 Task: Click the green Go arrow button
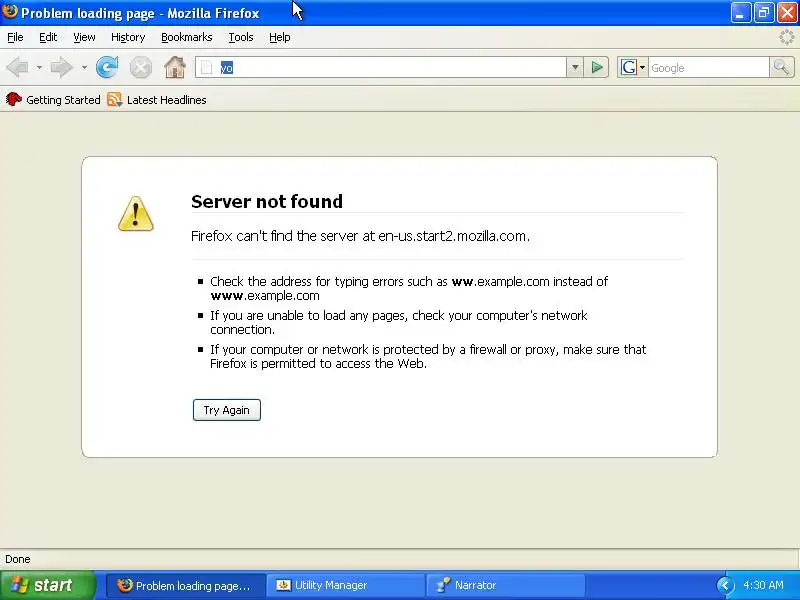pos(596,67)
